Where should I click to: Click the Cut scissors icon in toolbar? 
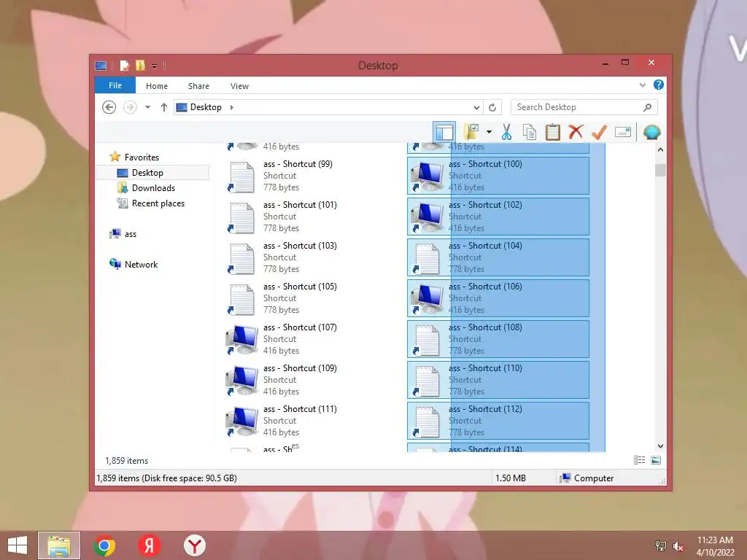point(506,133)
